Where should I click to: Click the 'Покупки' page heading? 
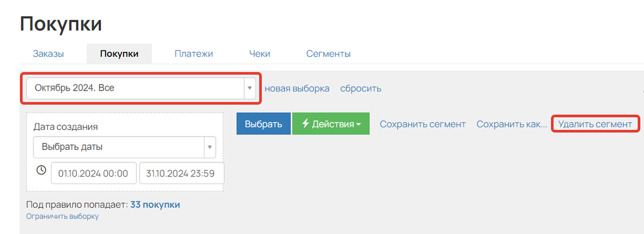pyautogui.click(x=61, y=23)
